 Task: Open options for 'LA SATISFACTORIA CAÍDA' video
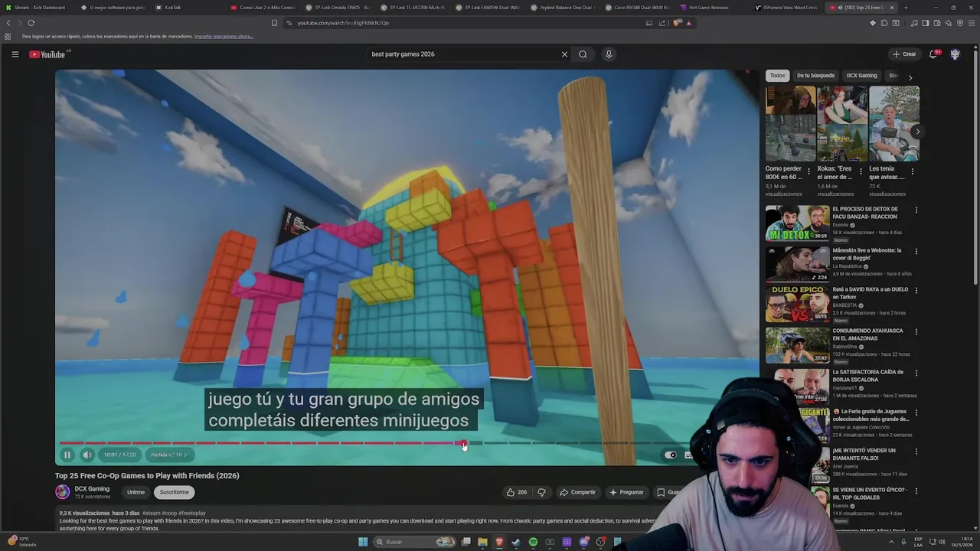tap(916, 373)
